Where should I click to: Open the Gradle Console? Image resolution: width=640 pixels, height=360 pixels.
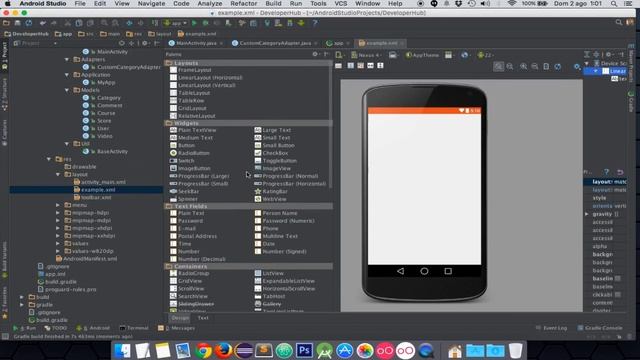click(600, 328)
